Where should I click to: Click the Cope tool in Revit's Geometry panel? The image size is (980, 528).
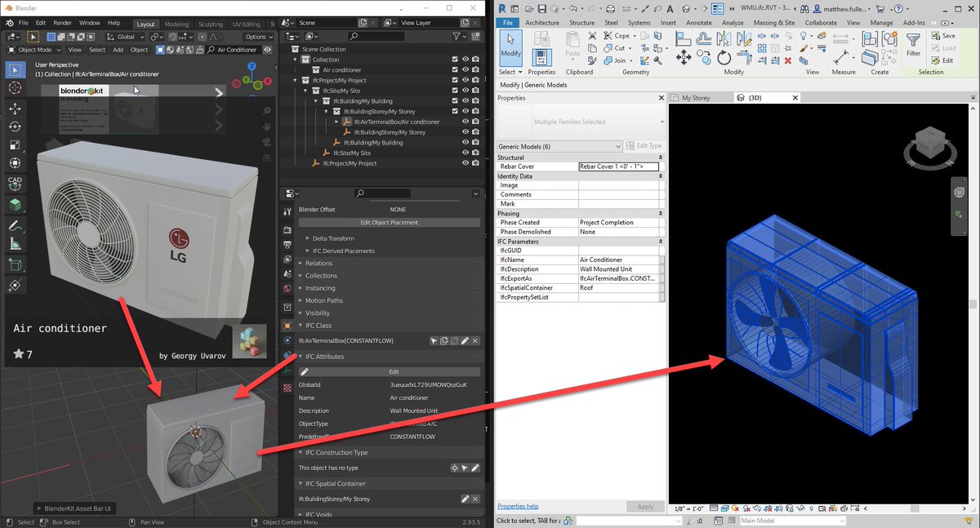[x=621, y=35]
